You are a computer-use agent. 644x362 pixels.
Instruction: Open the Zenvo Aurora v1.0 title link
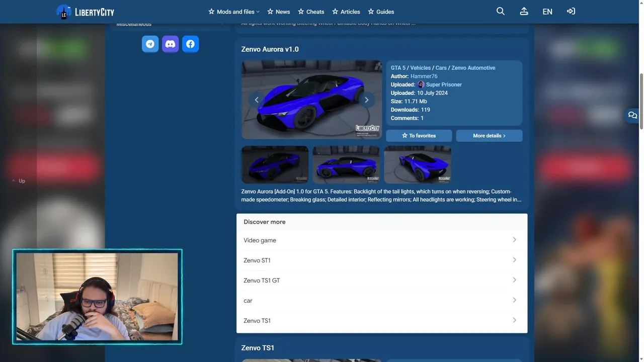click(270, 49)
